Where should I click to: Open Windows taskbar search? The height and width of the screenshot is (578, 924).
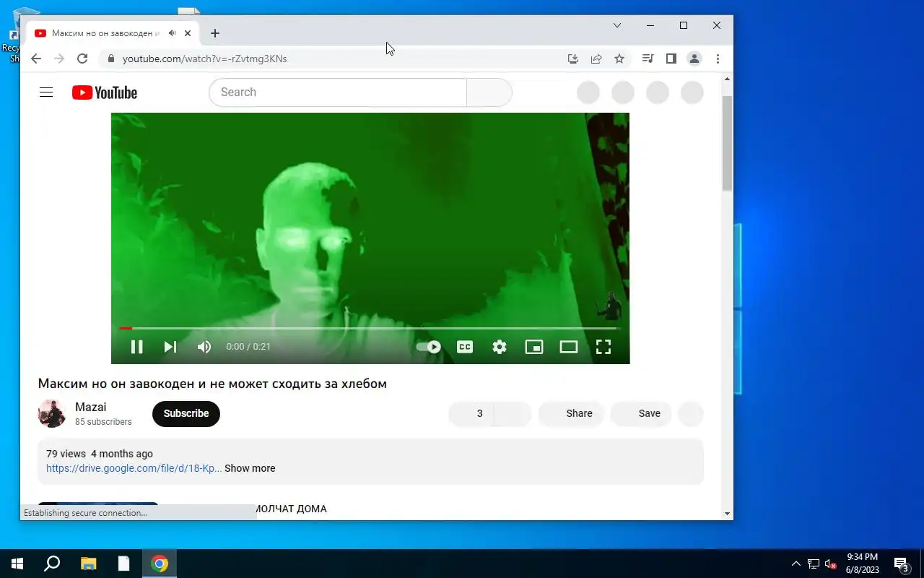pyautogui.click(x=52, y=564)
